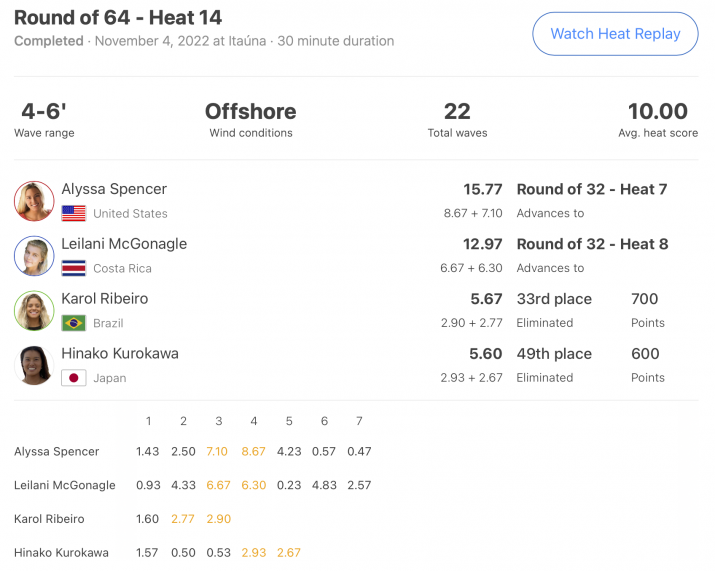Screen dimensions: 715x571
Task: Open Hinako Kurokawa's profile photo
Action: 34,365
